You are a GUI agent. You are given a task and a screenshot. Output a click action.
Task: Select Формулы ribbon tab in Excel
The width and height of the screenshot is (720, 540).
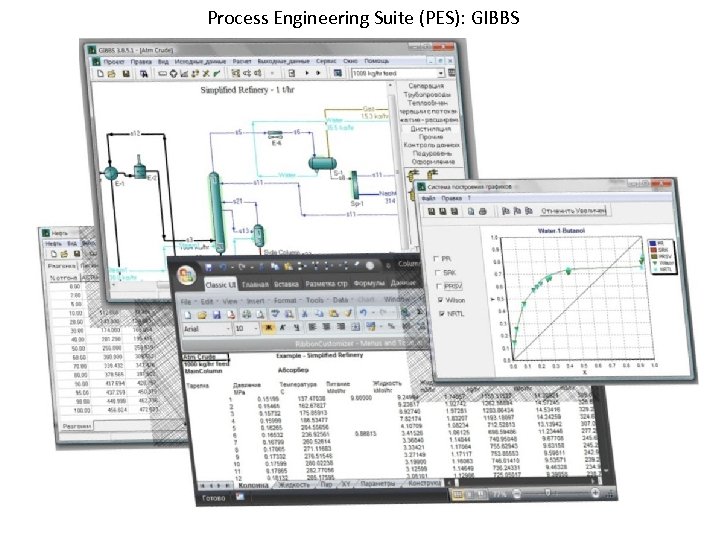click(x=369, y=284)
